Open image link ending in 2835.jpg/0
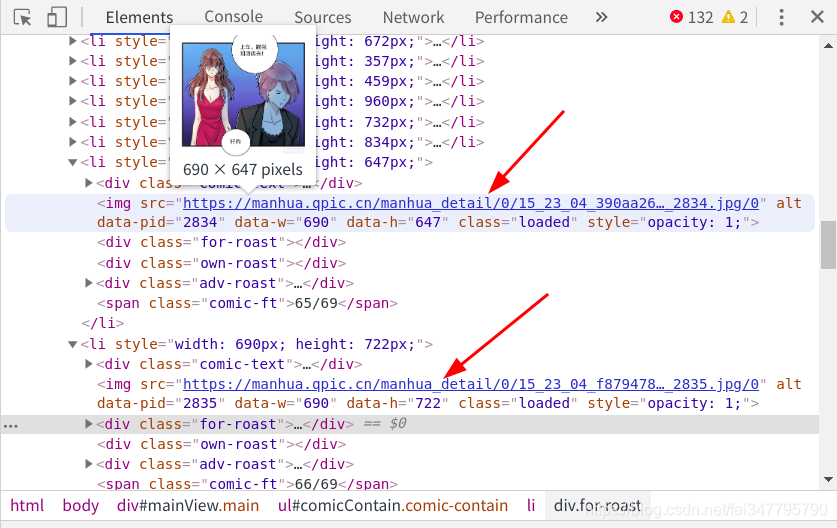 (x=471, y=384)
